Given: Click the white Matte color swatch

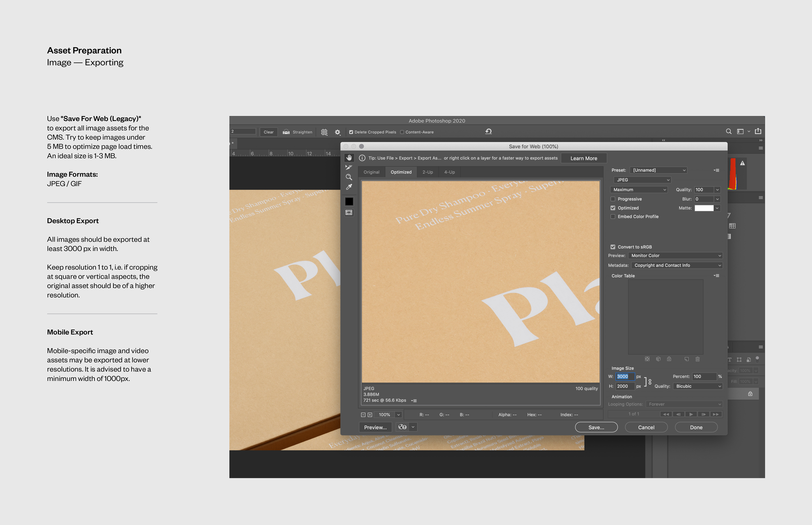Looking at the screenshot, I should (x=704, y=208).
